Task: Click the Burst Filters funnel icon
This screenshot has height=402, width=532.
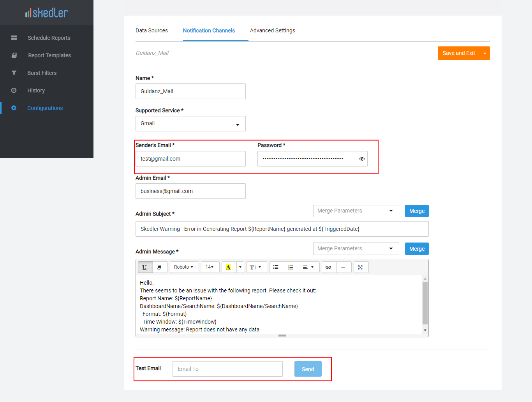Action: (14, 73)
